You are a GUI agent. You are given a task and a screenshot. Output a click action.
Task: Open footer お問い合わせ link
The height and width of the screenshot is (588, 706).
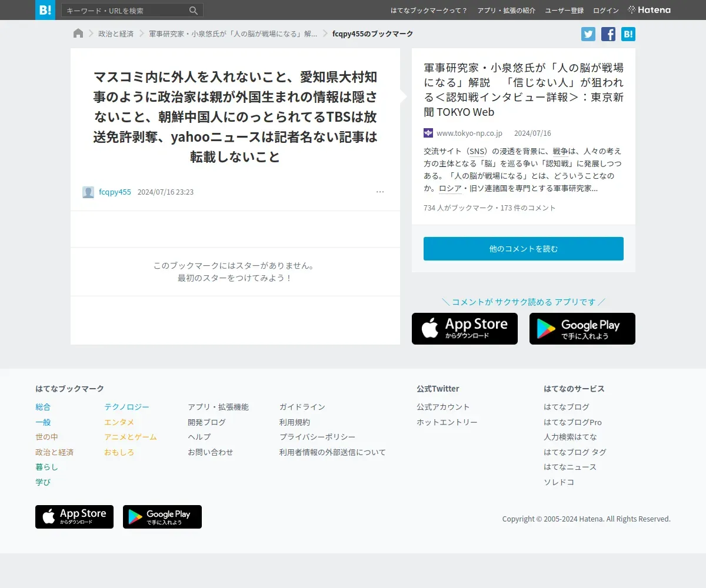pos(211,452)
